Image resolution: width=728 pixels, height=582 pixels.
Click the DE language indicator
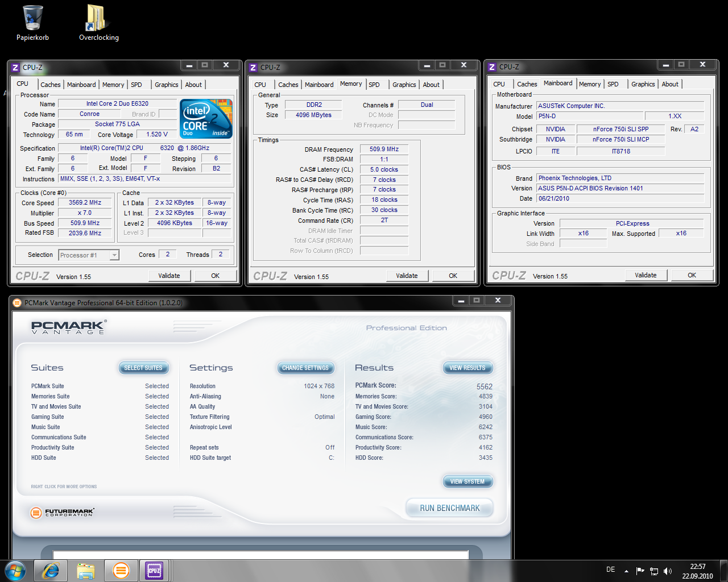click(610, 569)
